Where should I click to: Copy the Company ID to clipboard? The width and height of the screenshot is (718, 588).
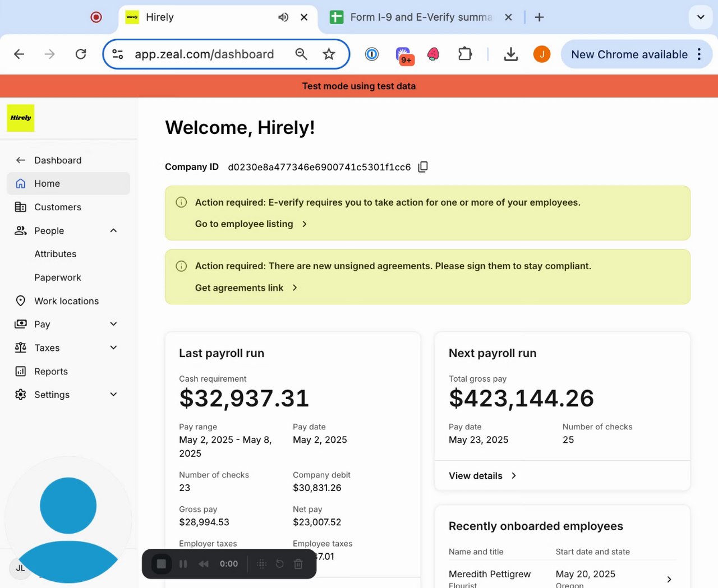pos(423,167)
